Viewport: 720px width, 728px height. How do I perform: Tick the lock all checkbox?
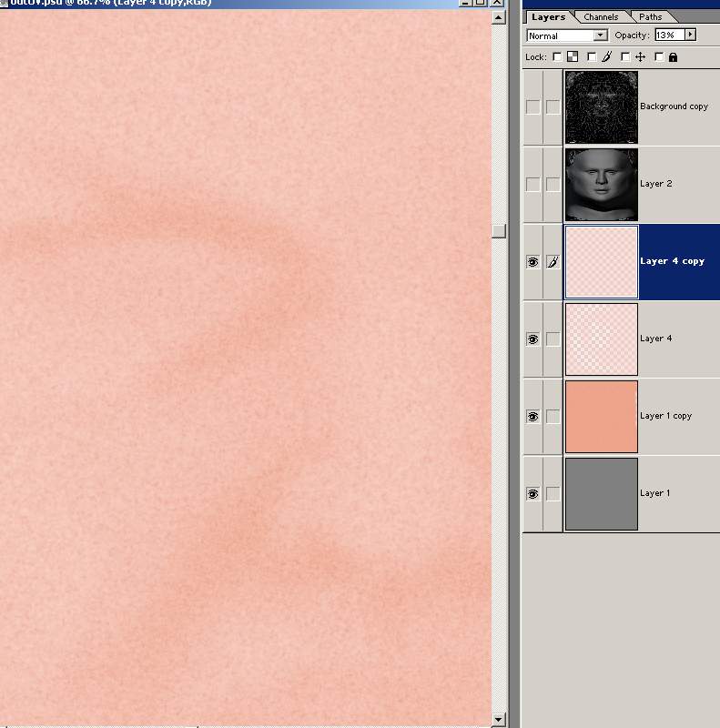(x=659, y=56)
